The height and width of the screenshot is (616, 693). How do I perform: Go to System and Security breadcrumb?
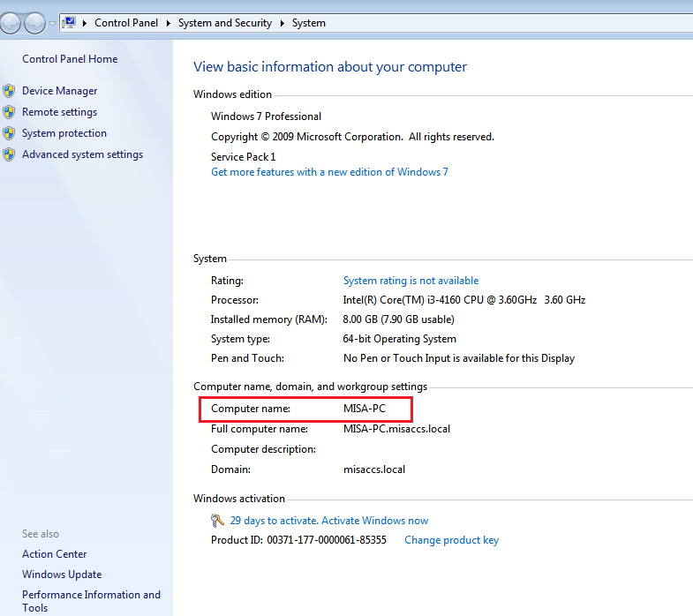[225, 23]
